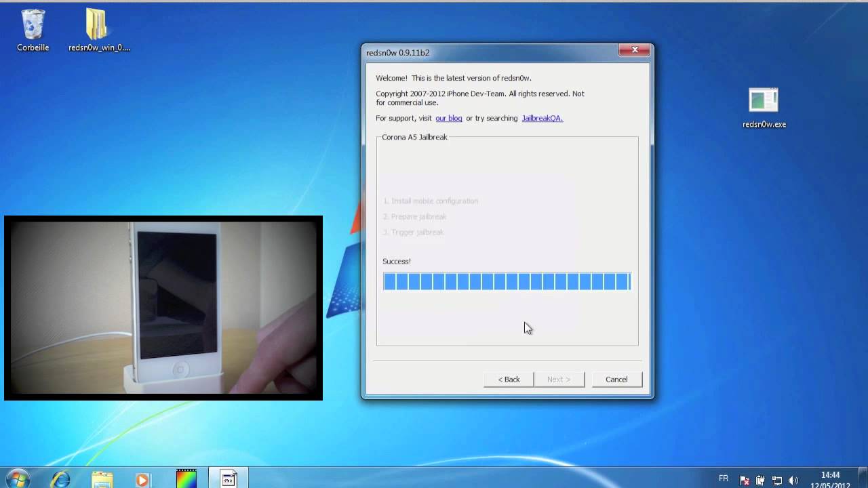The image size is (868, 488).
Task: Click 'Corona A5 Jailbreak' group label
Action: [x=414, y=137]
